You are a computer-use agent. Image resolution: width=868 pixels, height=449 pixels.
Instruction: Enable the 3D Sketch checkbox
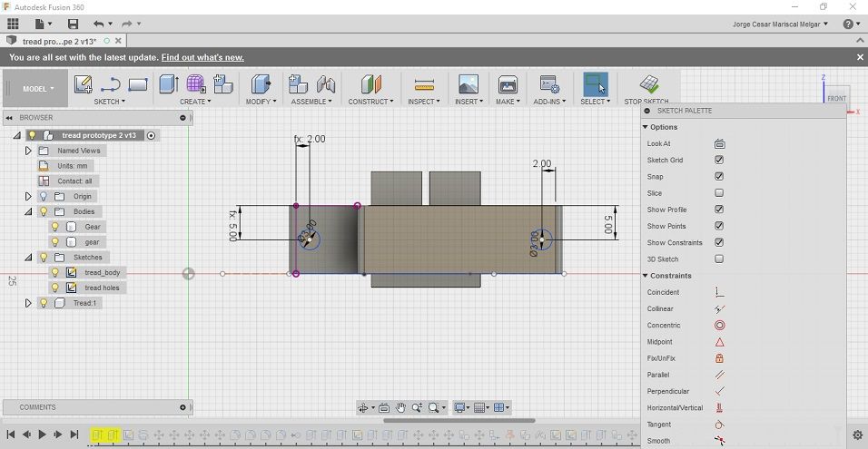719,259
